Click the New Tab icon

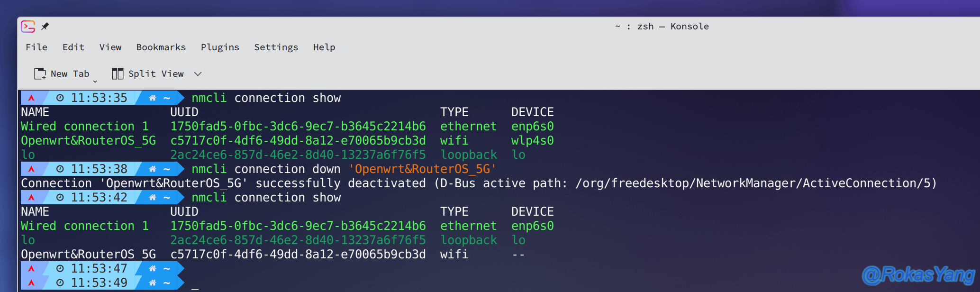point(40,73)
